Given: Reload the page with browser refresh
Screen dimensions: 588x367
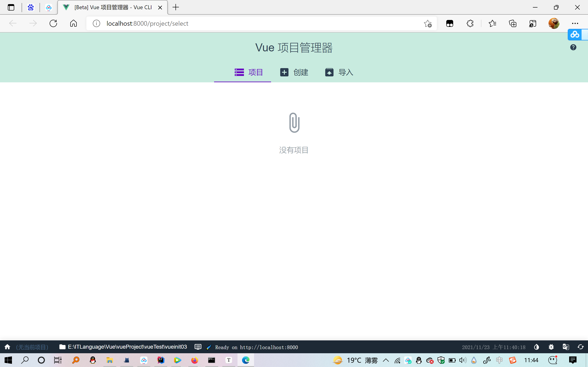Looking at the screenshot, I should [x=53, y=23].
